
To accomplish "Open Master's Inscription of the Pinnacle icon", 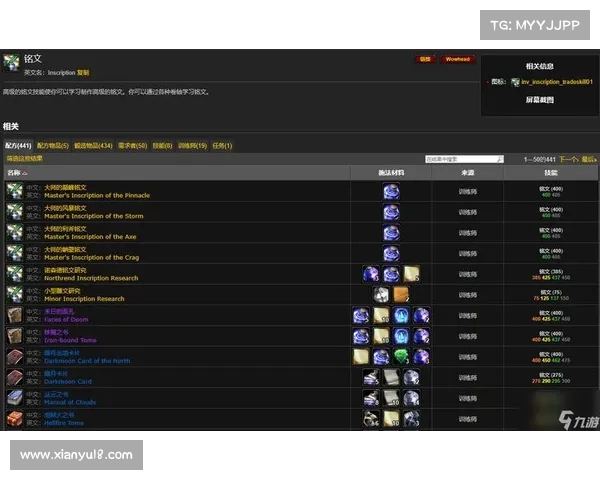I will (x=15, y=191).
